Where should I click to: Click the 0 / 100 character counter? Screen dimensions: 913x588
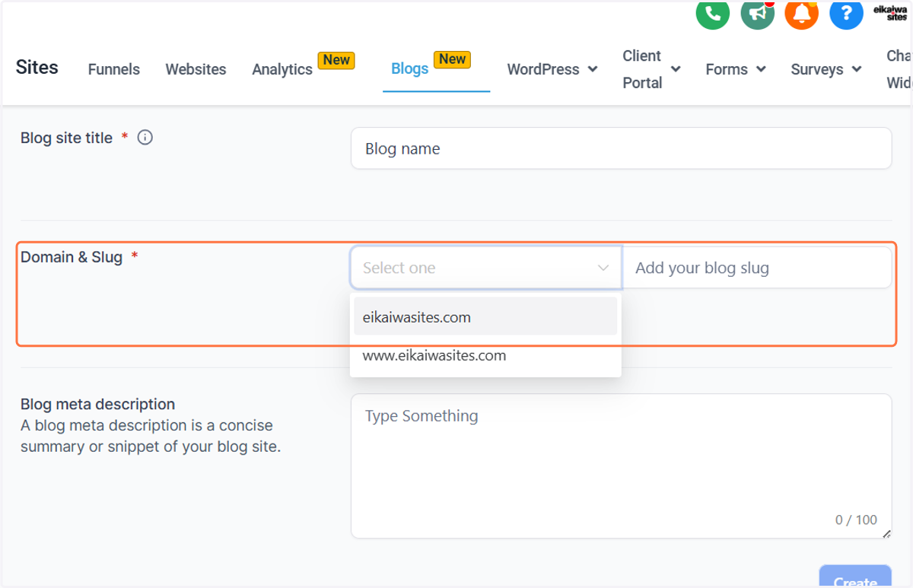point(856,520)
